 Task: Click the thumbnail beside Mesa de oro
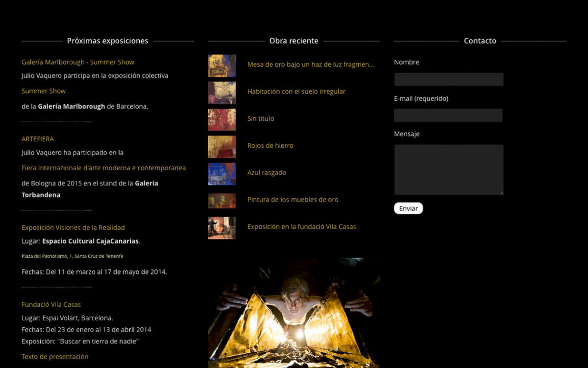tap(221, 65)
